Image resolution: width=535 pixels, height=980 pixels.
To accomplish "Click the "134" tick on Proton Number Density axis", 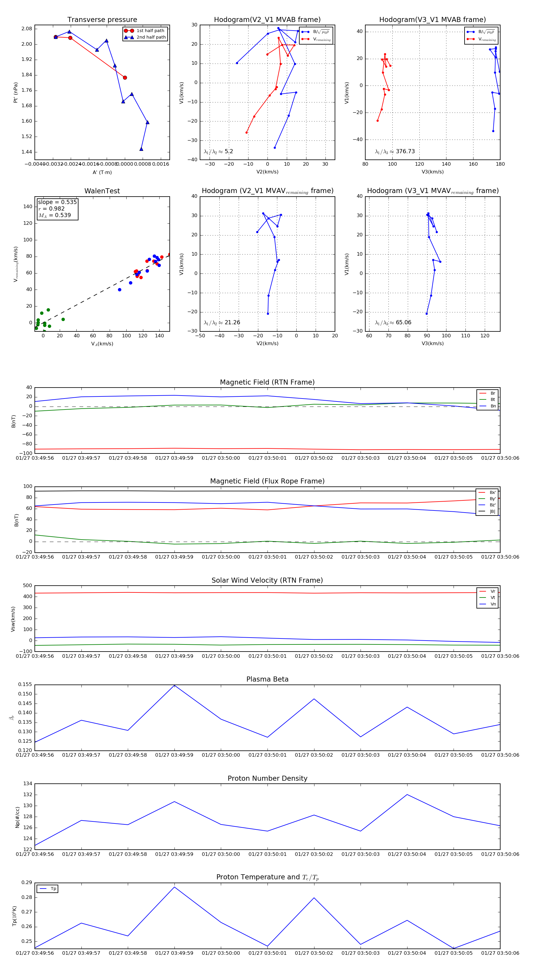I will click(x=28, y=783).
